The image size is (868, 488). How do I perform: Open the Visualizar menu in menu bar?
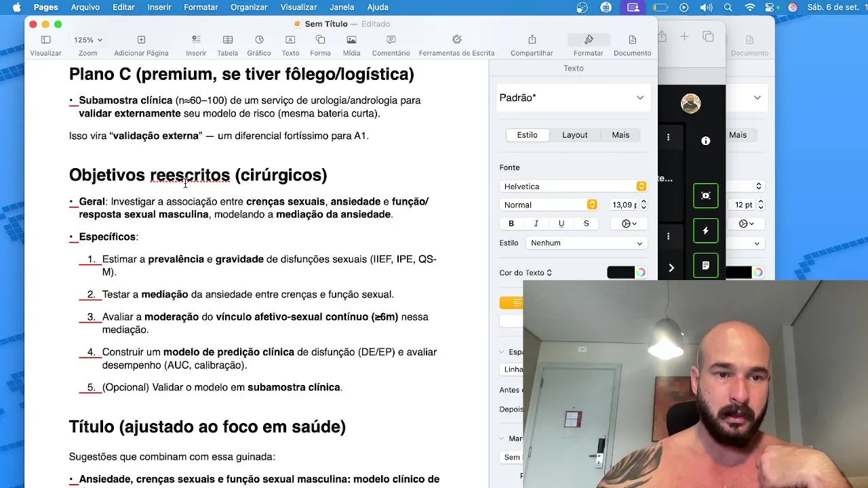(x=298, y=7)
